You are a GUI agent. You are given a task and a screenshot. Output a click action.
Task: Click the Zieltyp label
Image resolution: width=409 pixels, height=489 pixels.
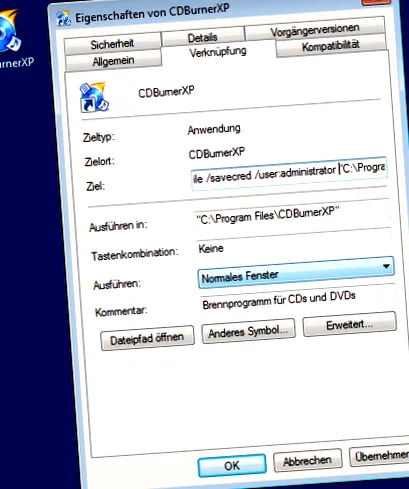pyautogui.click(x=99, y=137)
